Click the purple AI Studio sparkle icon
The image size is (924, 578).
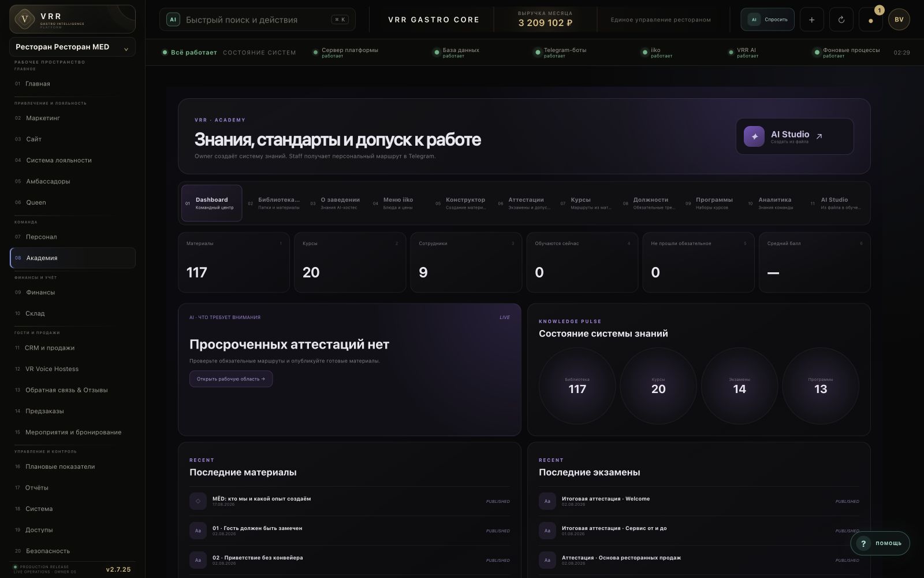coord(754,136)
